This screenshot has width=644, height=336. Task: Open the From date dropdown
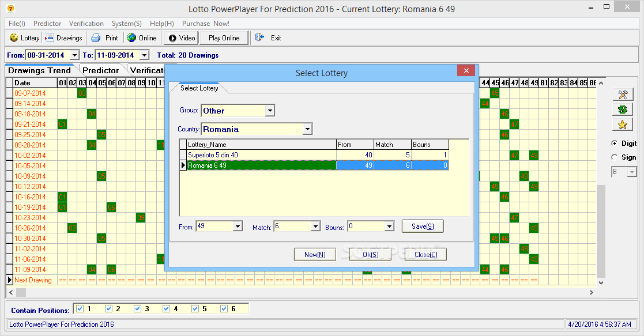point(74,55)
